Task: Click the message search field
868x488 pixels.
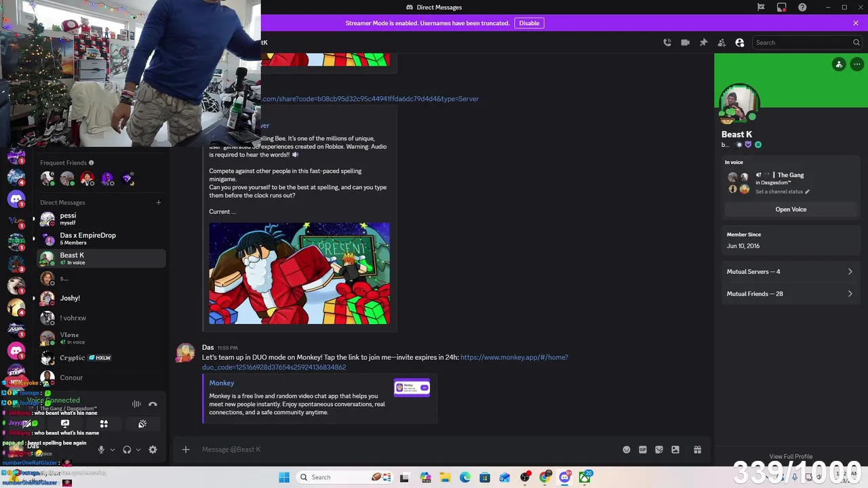Action: (807, 42)
